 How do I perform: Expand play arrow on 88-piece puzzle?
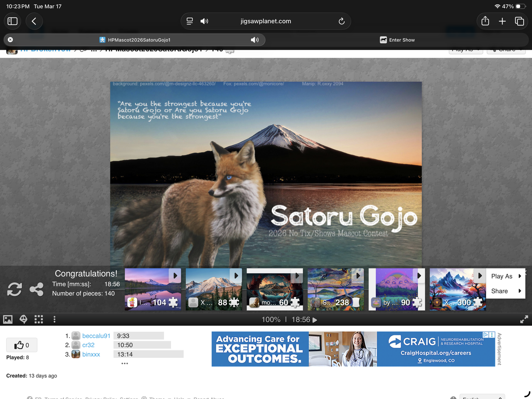click(x=236, y=276)
